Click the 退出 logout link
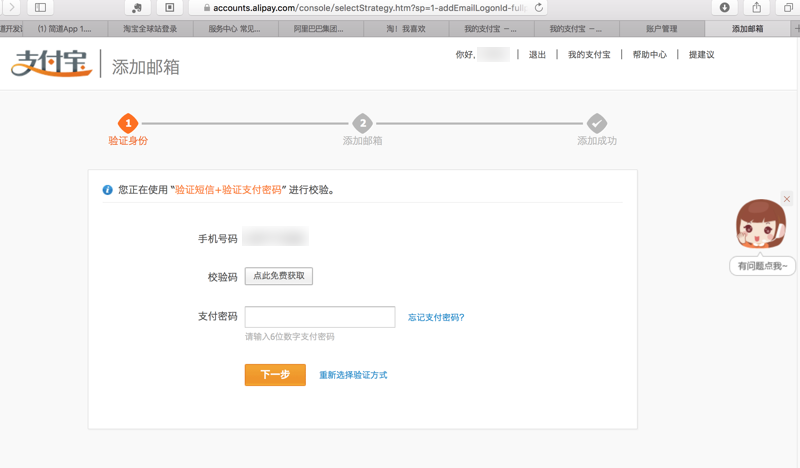800x468 pixels. pos(537,55)
